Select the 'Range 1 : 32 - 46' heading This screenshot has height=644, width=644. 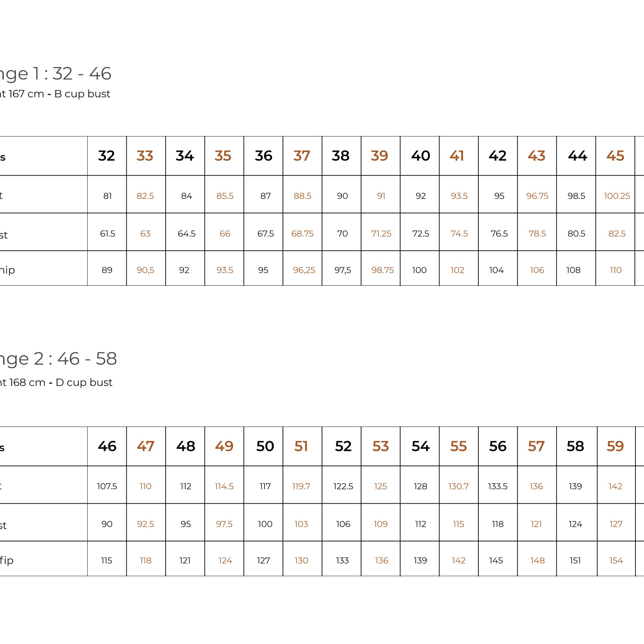[x=55, y=74]
